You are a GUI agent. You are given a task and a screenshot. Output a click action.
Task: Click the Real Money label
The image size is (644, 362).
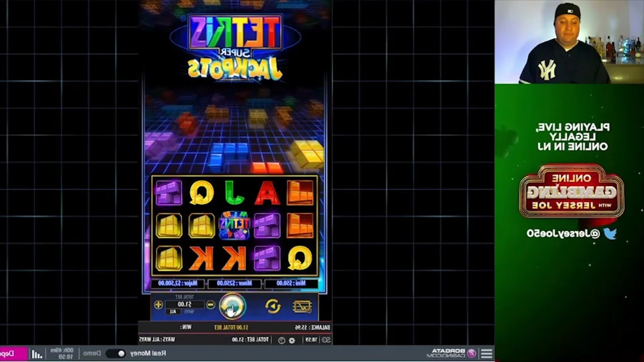click(148, 353)
